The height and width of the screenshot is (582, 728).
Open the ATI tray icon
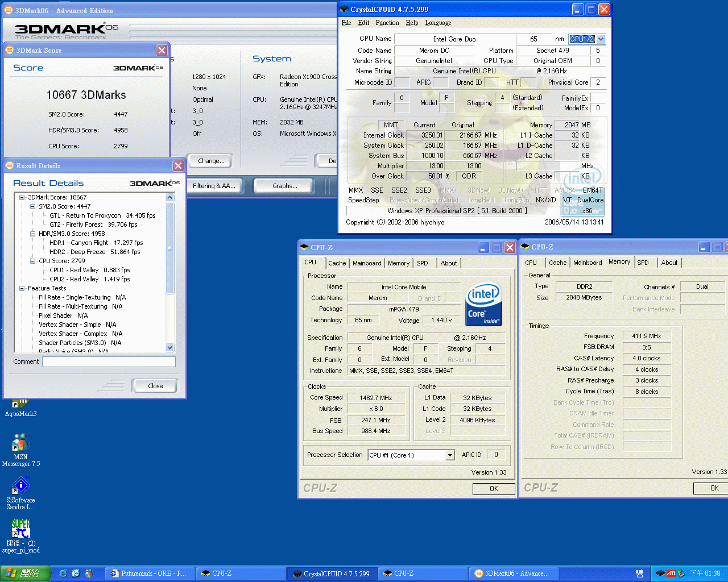671,573
